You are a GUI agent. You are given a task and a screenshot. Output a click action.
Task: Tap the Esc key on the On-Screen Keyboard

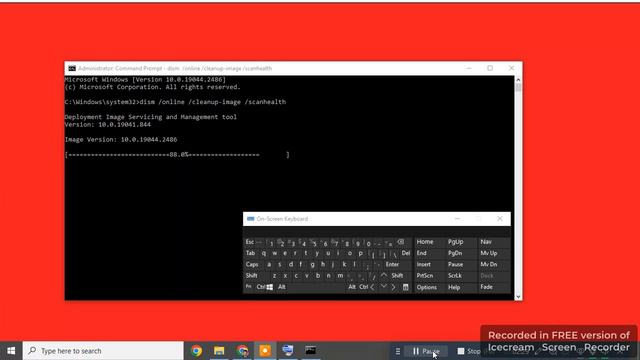(249, 242)
